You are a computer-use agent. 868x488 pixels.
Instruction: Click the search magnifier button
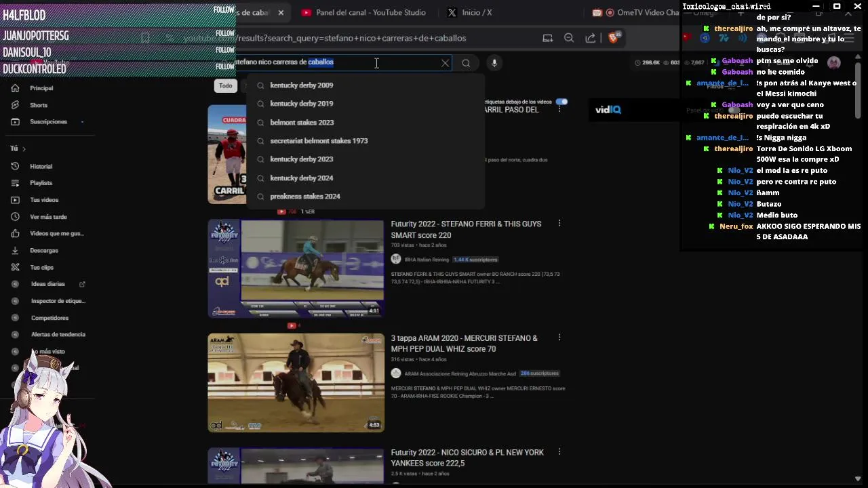pyautogui.click(x=466, y=63)
